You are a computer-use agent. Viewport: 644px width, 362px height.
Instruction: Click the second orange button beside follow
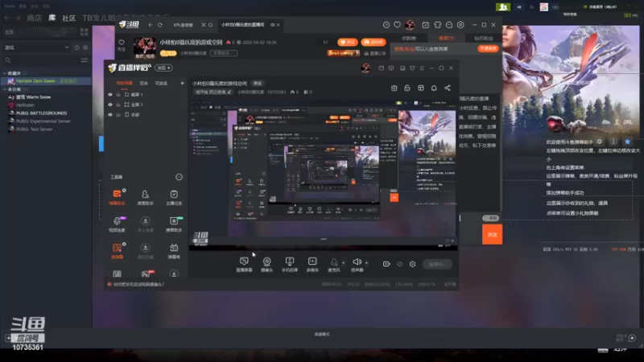coord(374,43)
